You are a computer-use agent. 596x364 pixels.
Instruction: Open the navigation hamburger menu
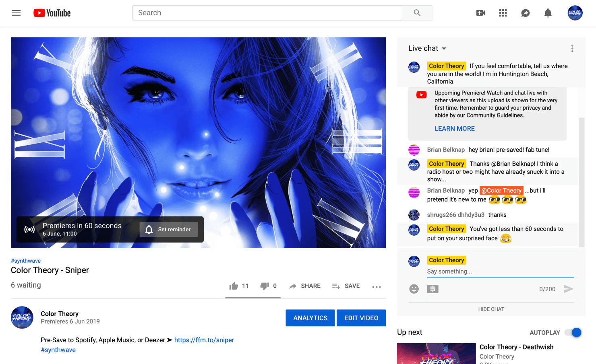tap(16, 12)
